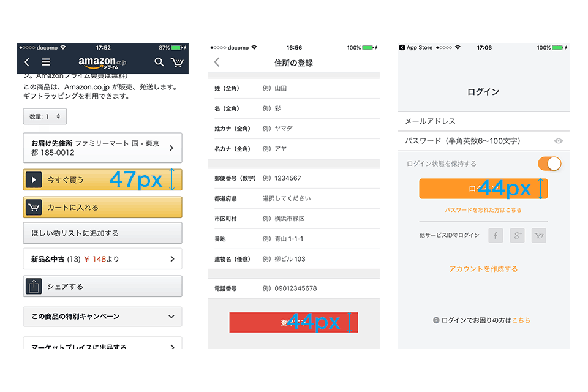Disable the ログイン状態を保持する toggle

pyautogui.click(x=549, y=162)
